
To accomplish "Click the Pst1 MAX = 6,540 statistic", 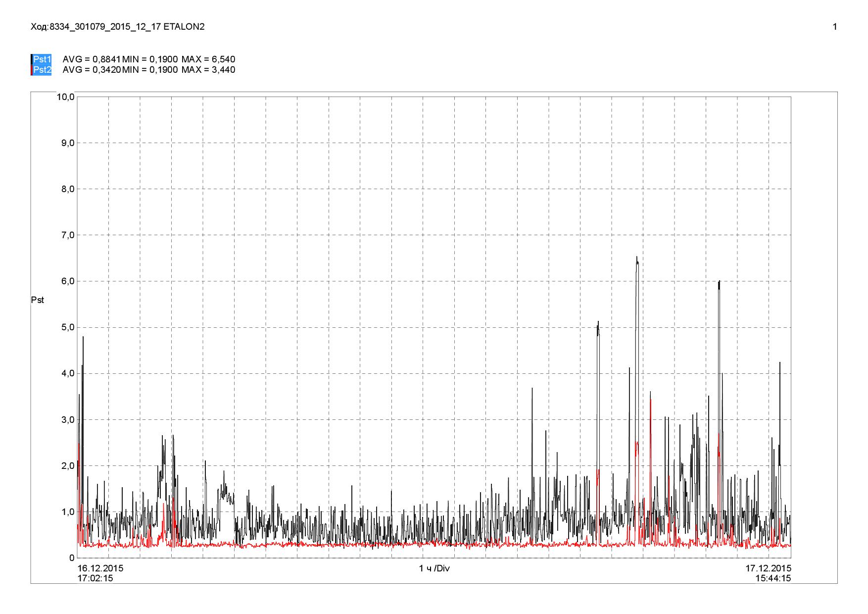I will 208,59.
